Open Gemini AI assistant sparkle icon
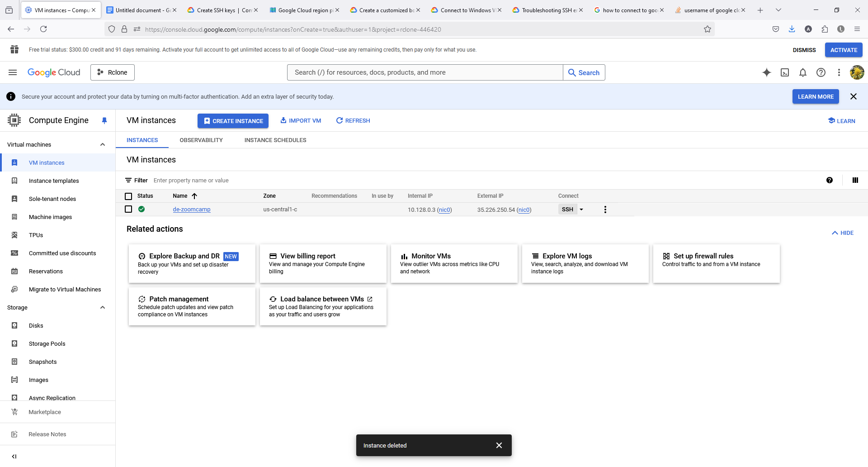The height and width of the screenshot is (467, 868). click(767, 72)
